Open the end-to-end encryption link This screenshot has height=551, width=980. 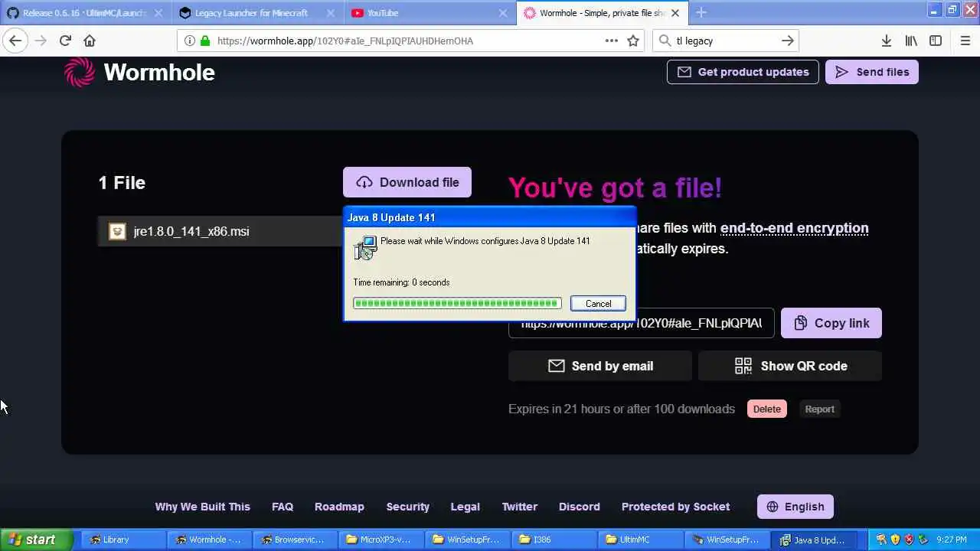794,228
